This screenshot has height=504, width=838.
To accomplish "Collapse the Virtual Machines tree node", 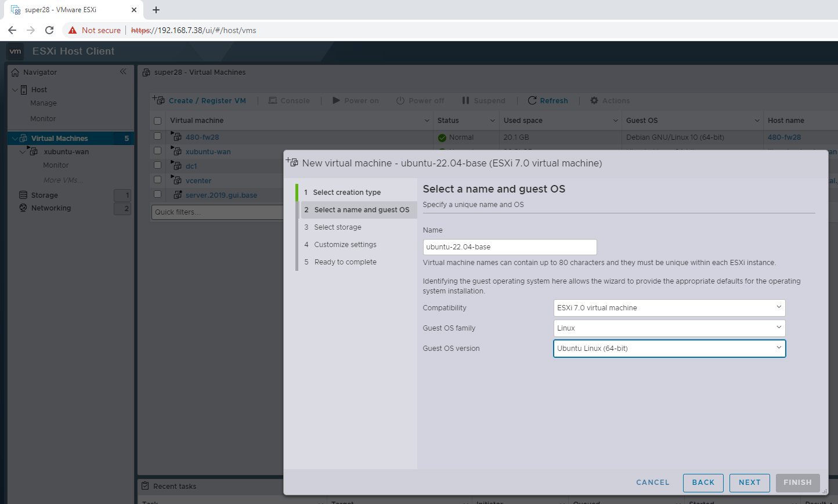I will click(15, 138).
